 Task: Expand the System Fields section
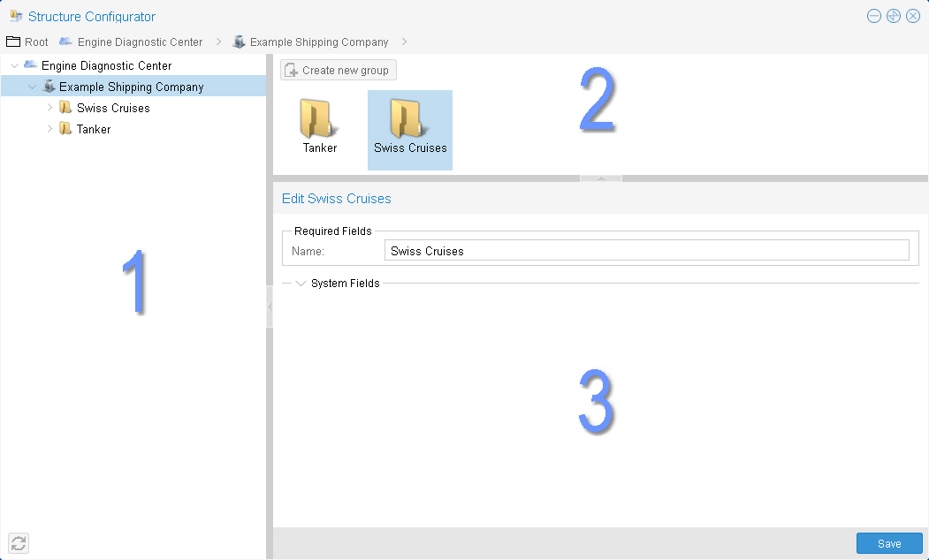pos(301,284)
